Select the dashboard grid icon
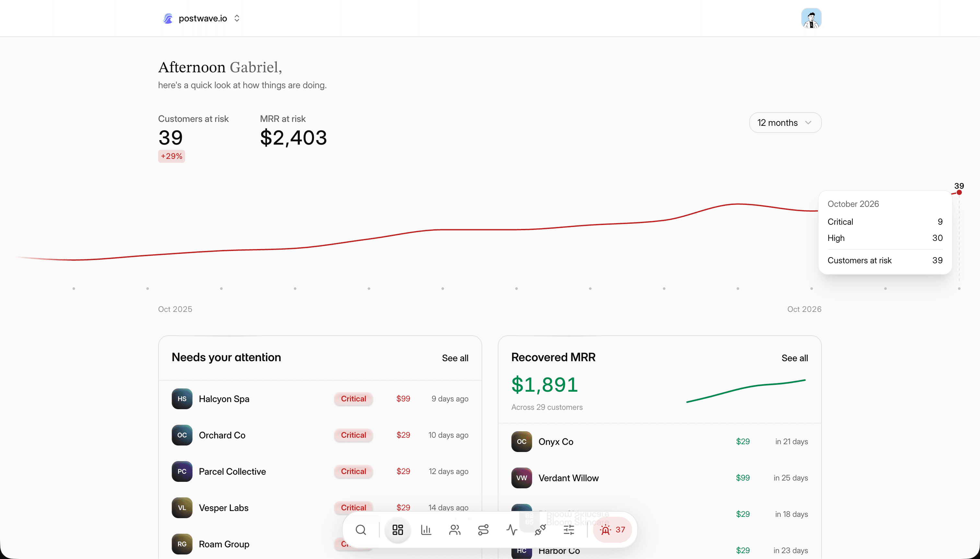 tap(398, 530)
